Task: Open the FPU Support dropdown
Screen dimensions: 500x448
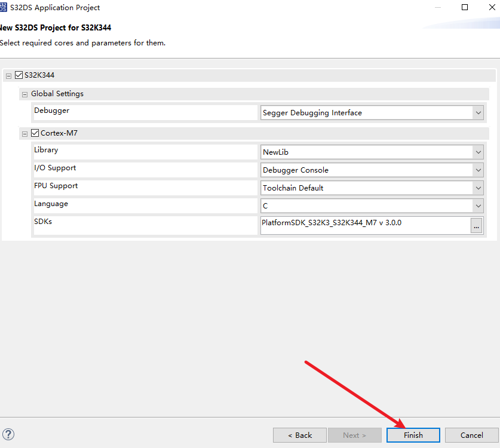Action: tap(372, 188)
